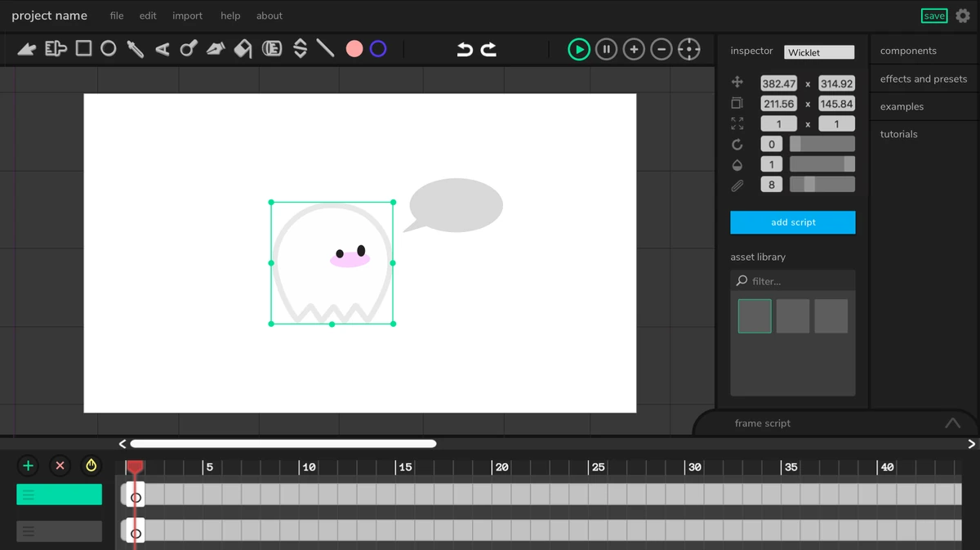Open the file menu
980x550 pixels.
click(x=117, y=16)
